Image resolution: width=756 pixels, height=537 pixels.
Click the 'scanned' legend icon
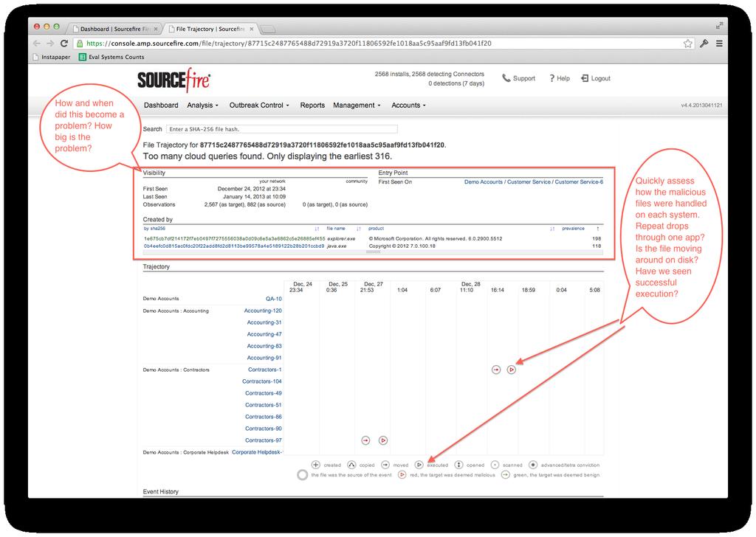[x=495, y=465]
